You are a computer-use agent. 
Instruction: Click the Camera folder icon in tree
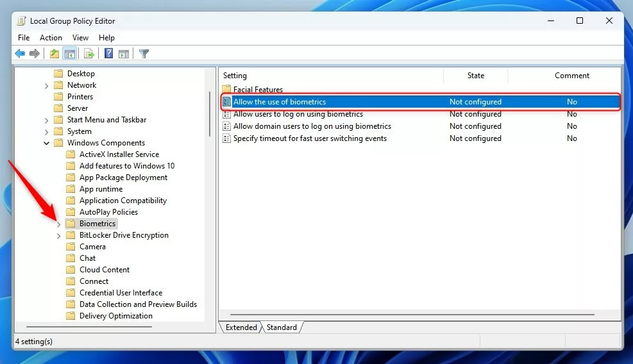pos(71,246)
